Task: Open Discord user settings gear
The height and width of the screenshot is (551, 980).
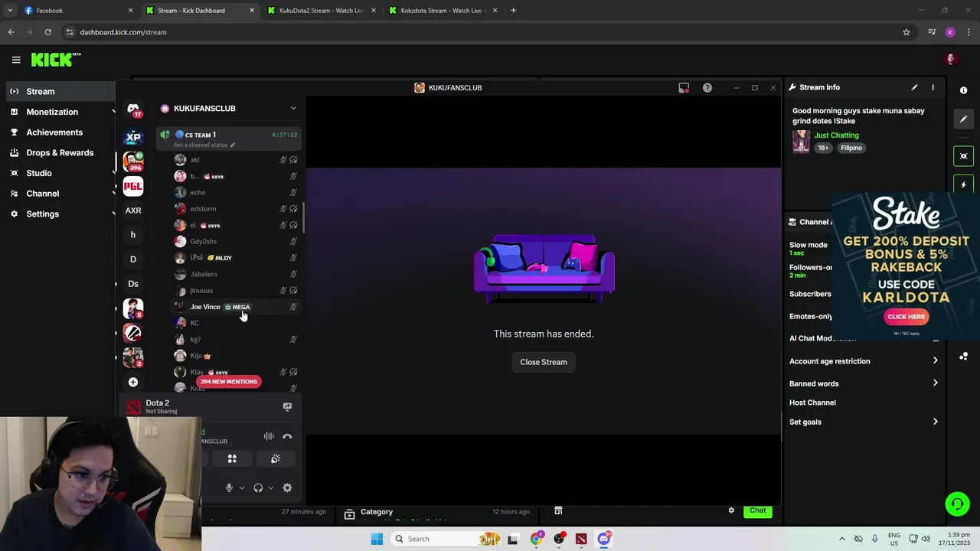Action: point(287,488)
